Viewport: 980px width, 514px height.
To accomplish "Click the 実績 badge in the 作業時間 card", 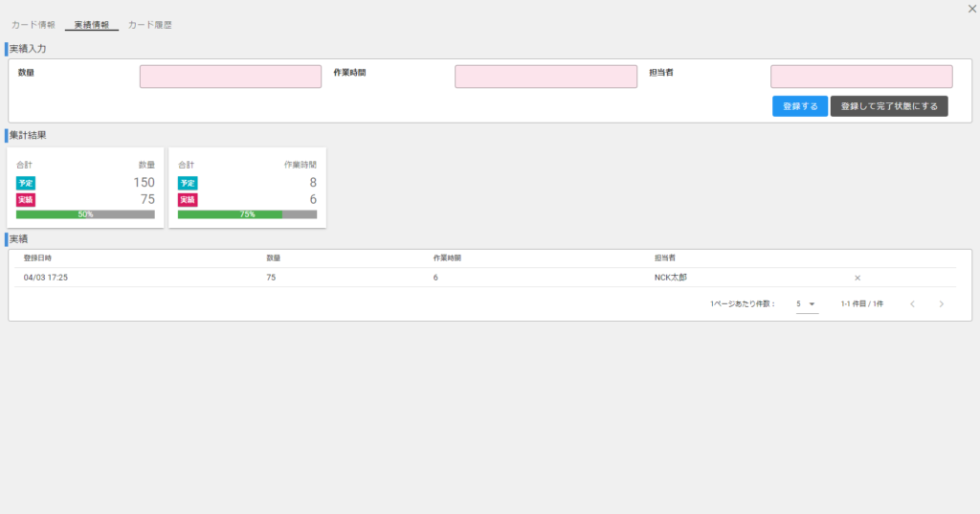I will [188, 200].
